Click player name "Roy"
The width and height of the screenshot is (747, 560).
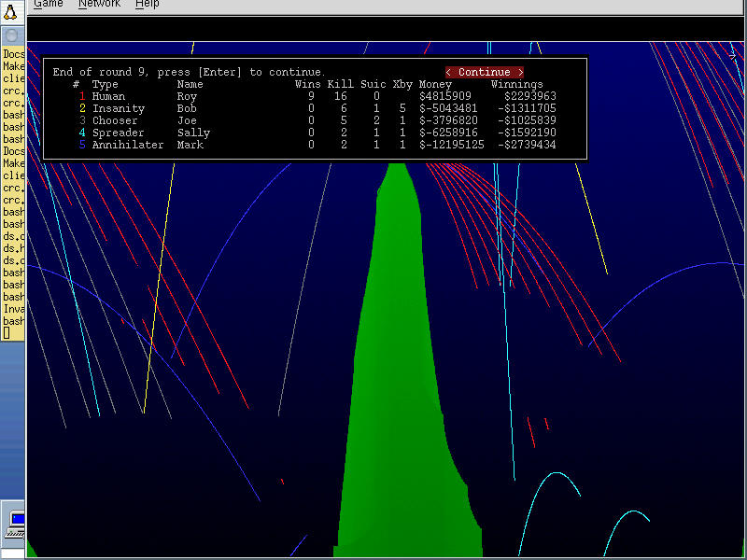[x=187, y=96]
